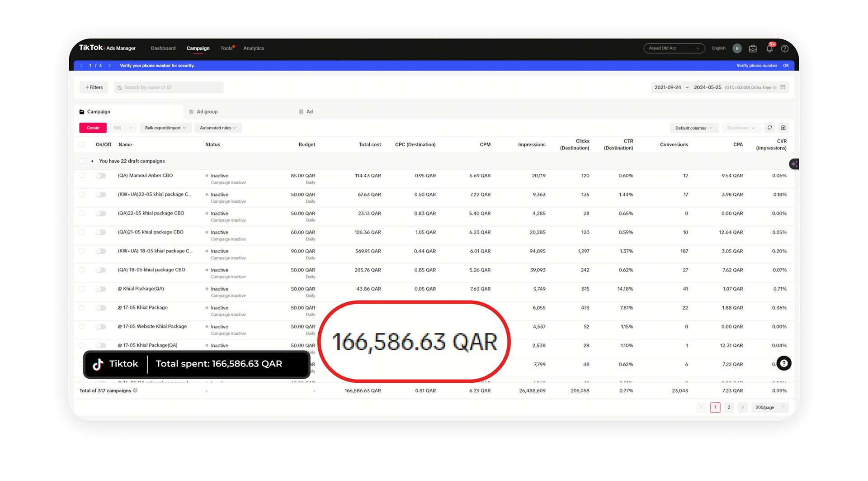Open Automated rules dropdown
Screen dimensions: 868x481
[218, 128]
